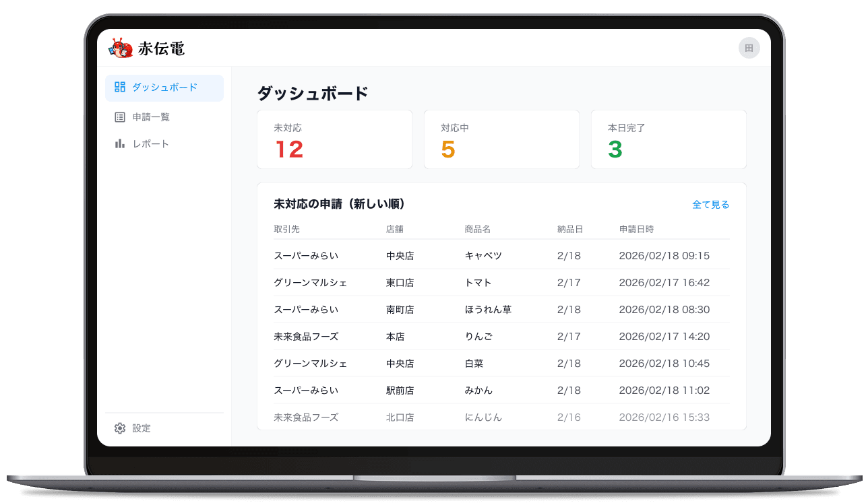Click the 申請一覧 list icon
The image size is (868, 503).
pos(120,116)
